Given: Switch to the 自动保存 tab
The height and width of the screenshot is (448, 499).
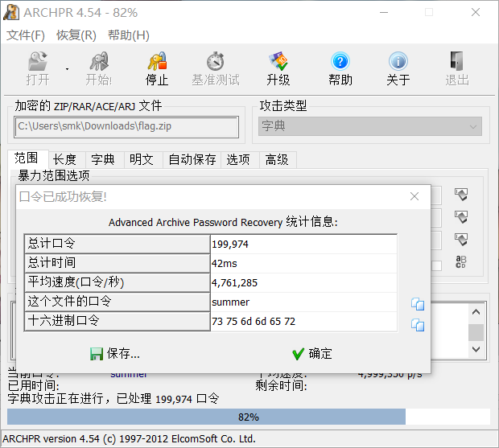Looking at the screenshot, I should pyautogui.click(x=192, y=159).
